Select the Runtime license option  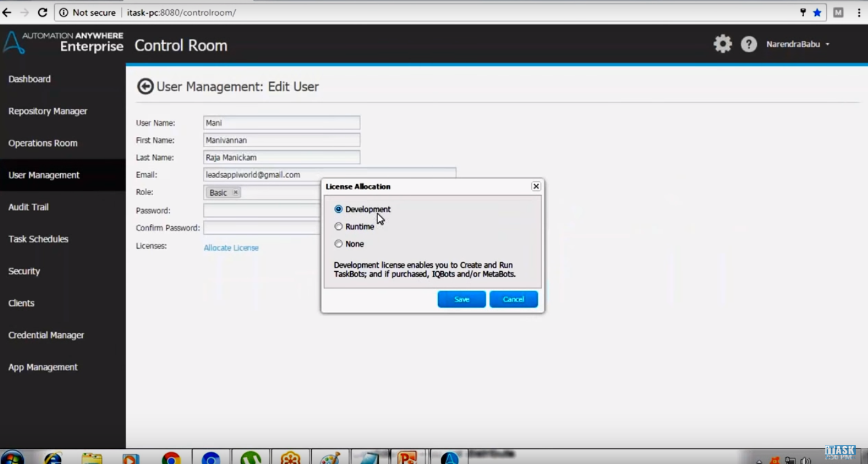339,226
